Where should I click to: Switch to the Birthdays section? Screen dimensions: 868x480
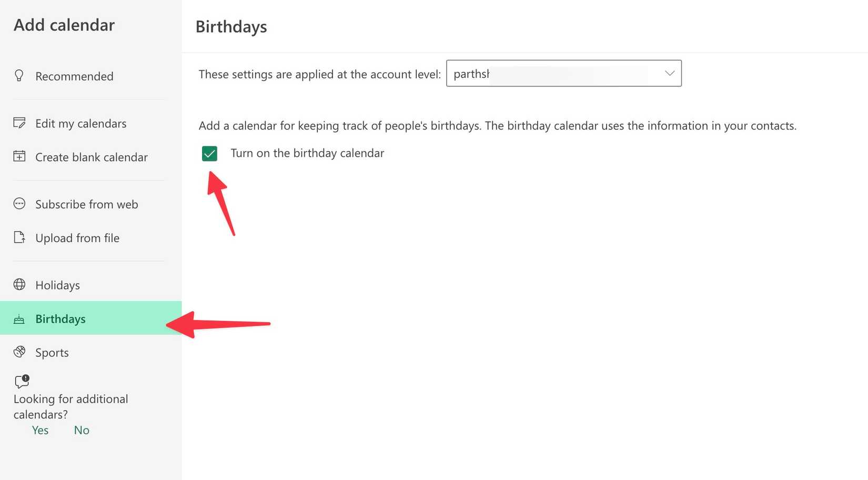pyautogui.click(x=60, y=319)
